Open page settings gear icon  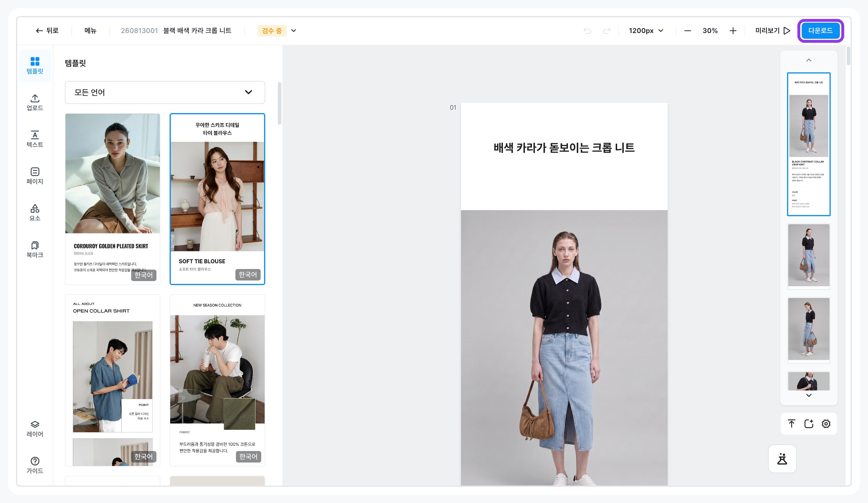826,424
